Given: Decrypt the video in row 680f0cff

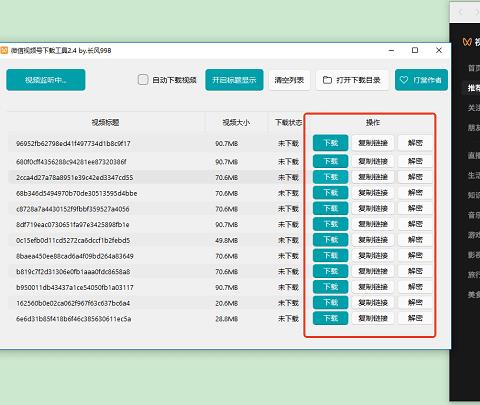Looking at the screenshot, I should click(x=415, y=161).
